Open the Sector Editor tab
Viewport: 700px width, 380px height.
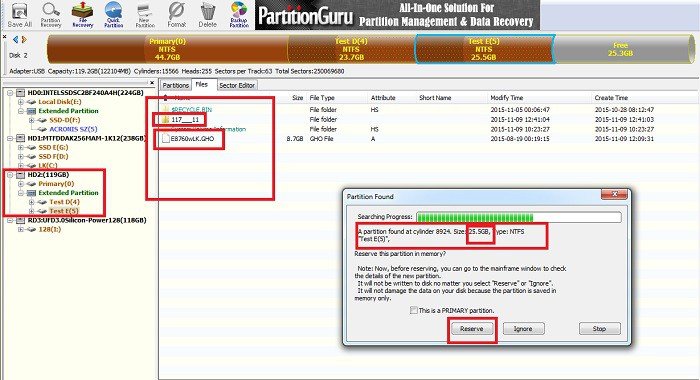pos(237,85)
